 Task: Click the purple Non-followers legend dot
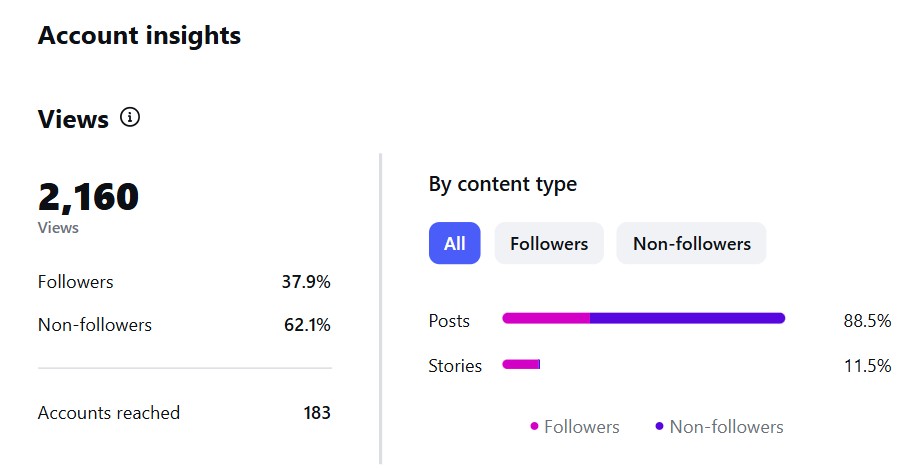pyautogui.click(x=660, y=427)
